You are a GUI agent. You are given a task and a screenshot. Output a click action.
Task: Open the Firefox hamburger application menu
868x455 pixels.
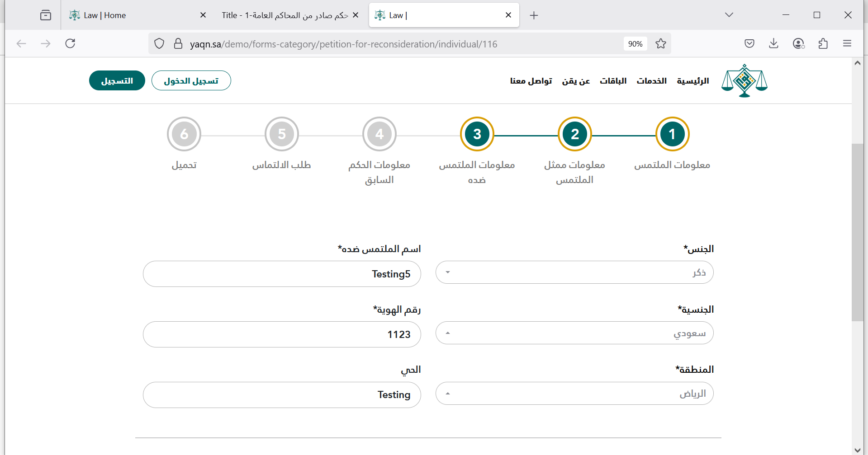coord(847,43)
